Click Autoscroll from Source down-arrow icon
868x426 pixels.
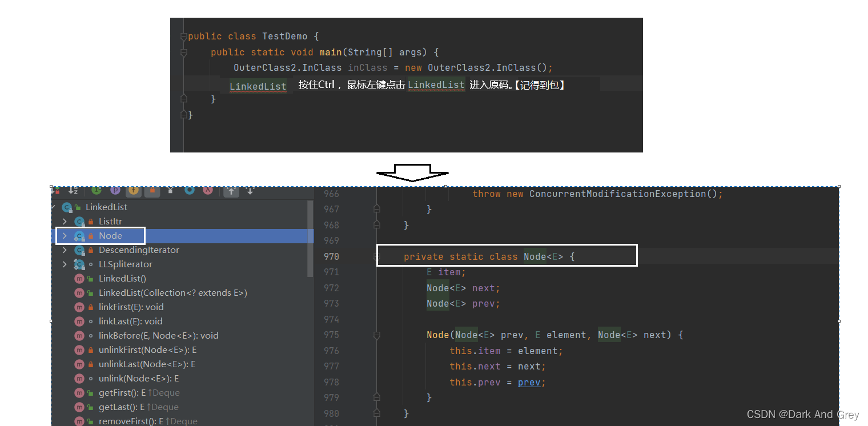coord(250,190)
